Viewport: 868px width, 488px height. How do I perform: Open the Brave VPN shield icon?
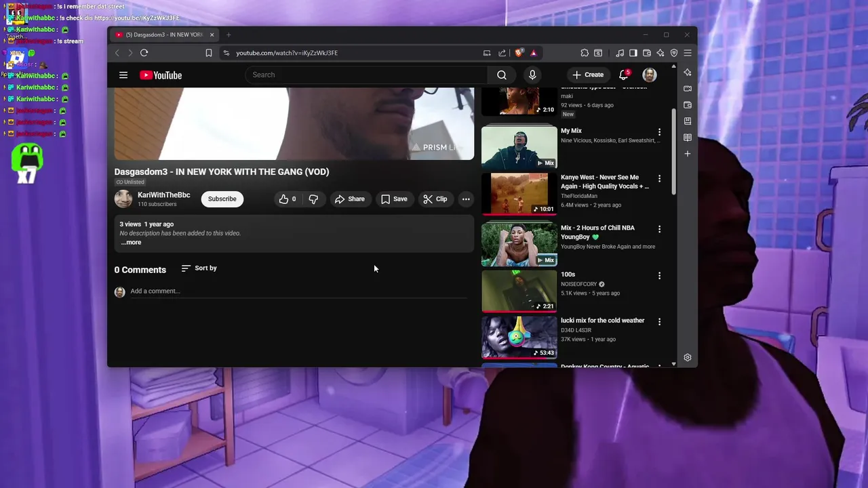point(674,53)
